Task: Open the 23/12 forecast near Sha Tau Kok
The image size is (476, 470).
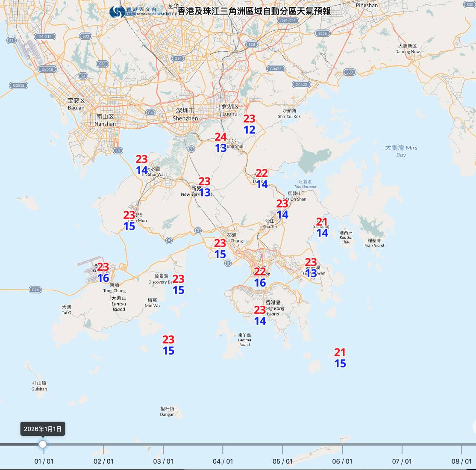Action: pos(249,124)
